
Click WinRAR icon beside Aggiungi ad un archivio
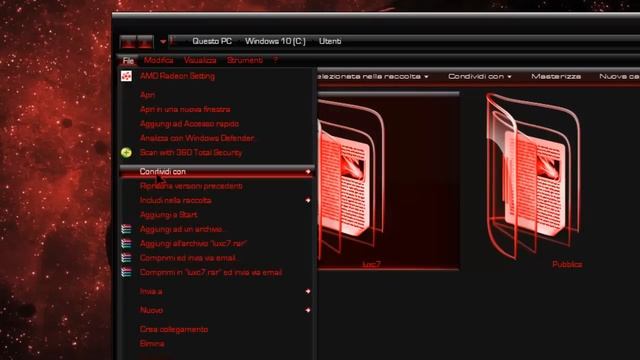[126, 229]
